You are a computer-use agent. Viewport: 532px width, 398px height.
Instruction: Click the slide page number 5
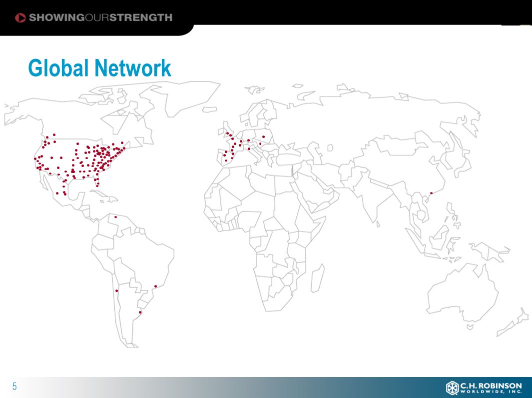coord(14,386)
